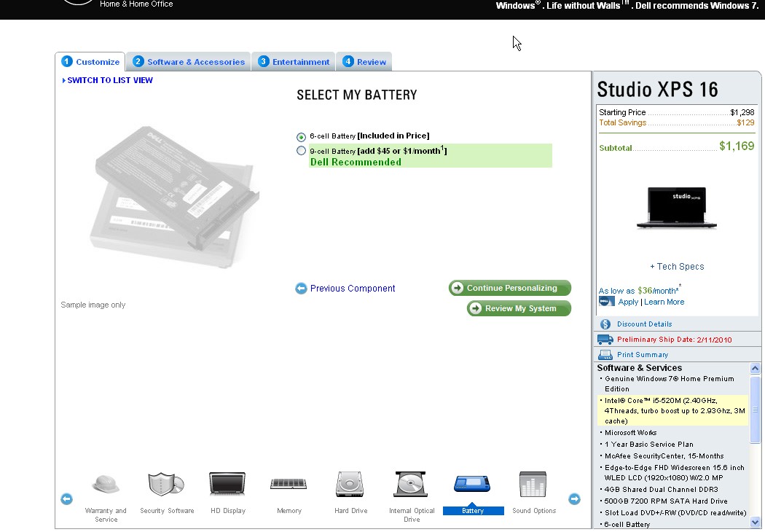Click the Previous Component back arrow icon
765x532 pixels.
pos(301,289)
